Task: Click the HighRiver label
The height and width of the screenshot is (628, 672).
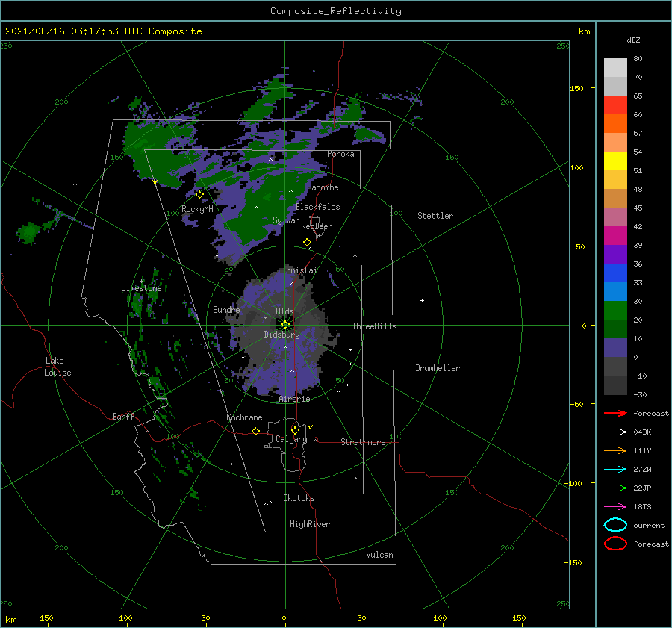Action: coord(310,524)
